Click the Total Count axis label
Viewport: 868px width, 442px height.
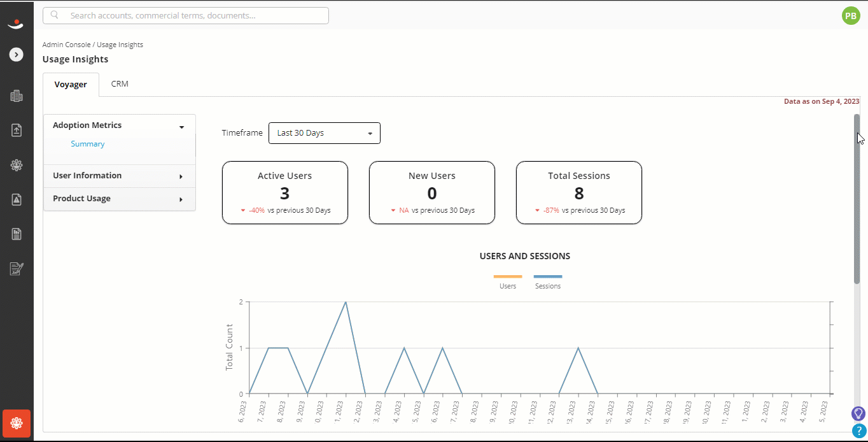pos(229,347)
